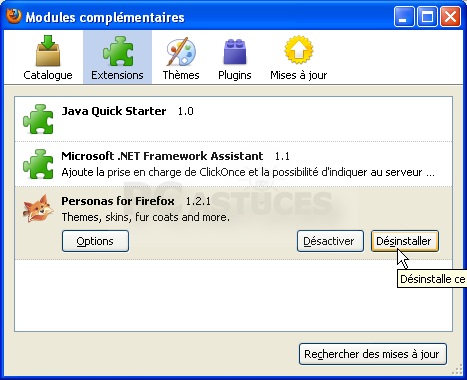Select the Personas for Firefox fox icon
This screenshot has width=467, height=380.
tap(38, 209)
